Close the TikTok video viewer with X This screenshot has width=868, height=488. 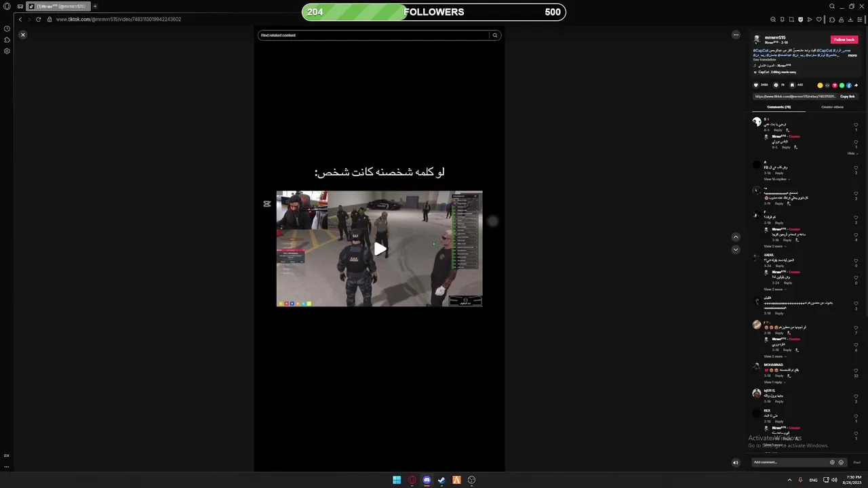[22, 35]
